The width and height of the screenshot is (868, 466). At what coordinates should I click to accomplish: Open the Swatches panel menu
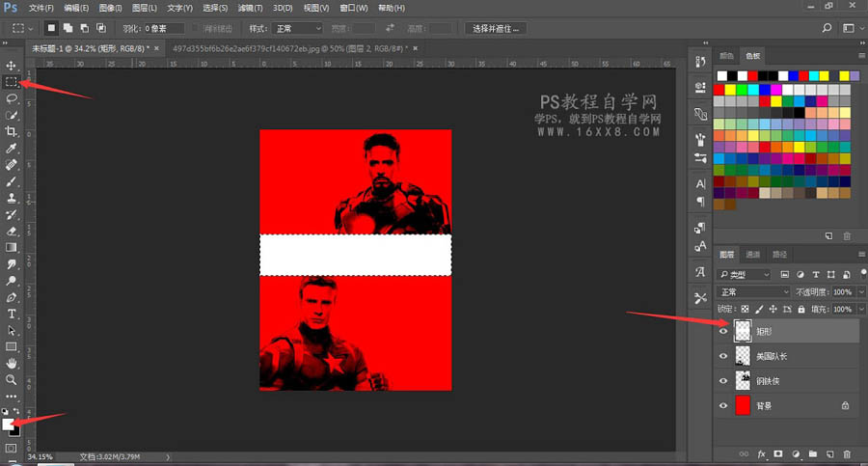861,55
